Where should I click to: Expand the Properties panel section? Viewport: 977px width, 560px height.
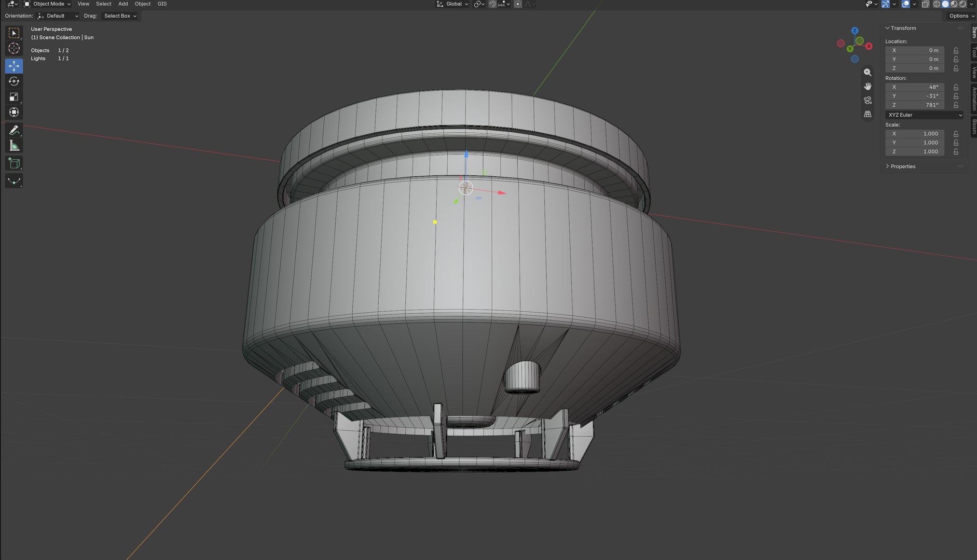pos(903,166)
